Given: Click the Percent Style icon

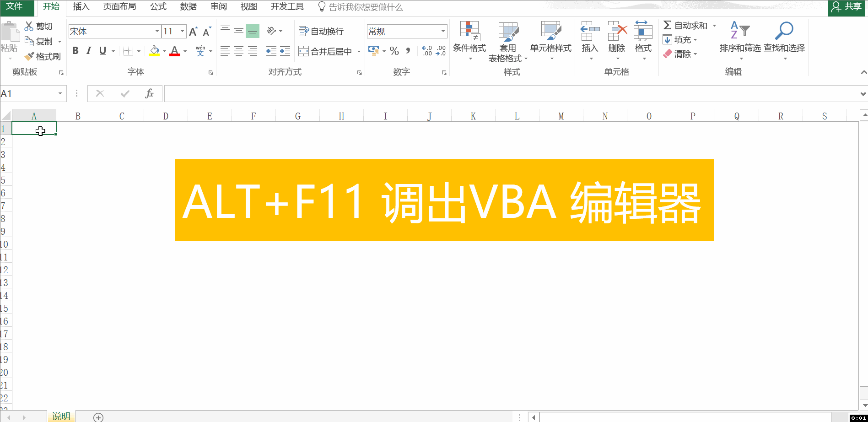Looking at the screenshot, I should pyautogui.click(x=394, y=51).
